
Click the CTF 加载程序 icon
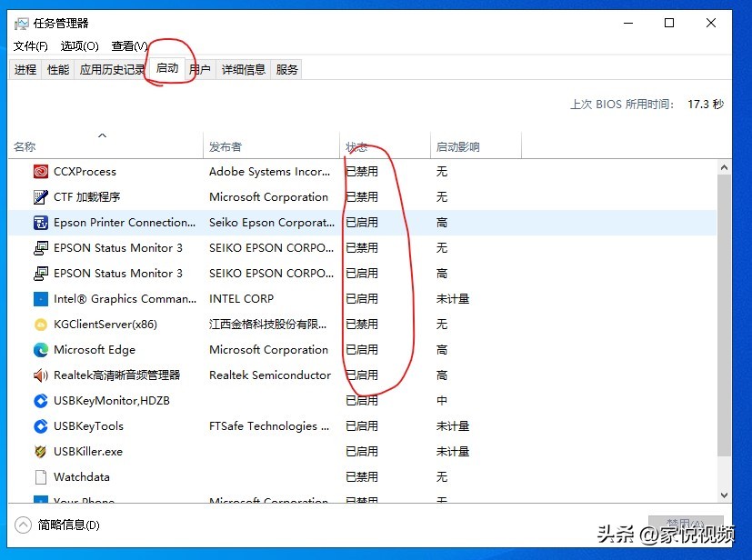coord(40,196)
